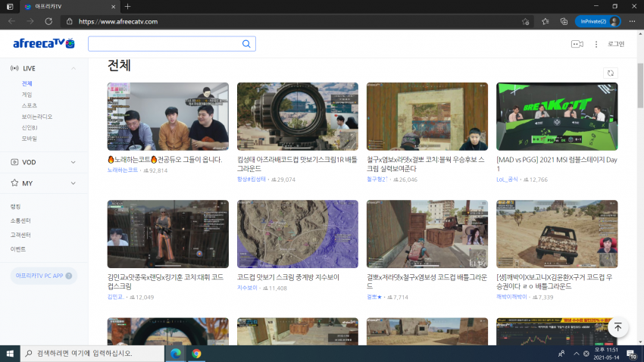Open the BREAKOUT MSI broadcast thumbnail
644x362 pixels.
click(x=557, y=117)
